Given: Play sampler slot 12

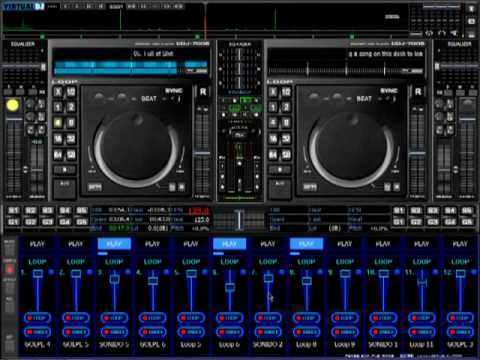Looking at the screenshot, I should (460, 244).
